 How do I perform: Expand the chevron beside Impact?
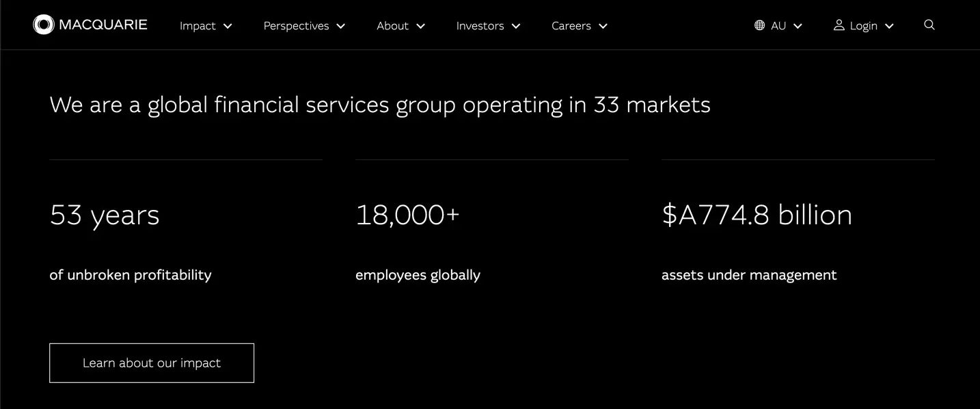[x=228, y=26]
